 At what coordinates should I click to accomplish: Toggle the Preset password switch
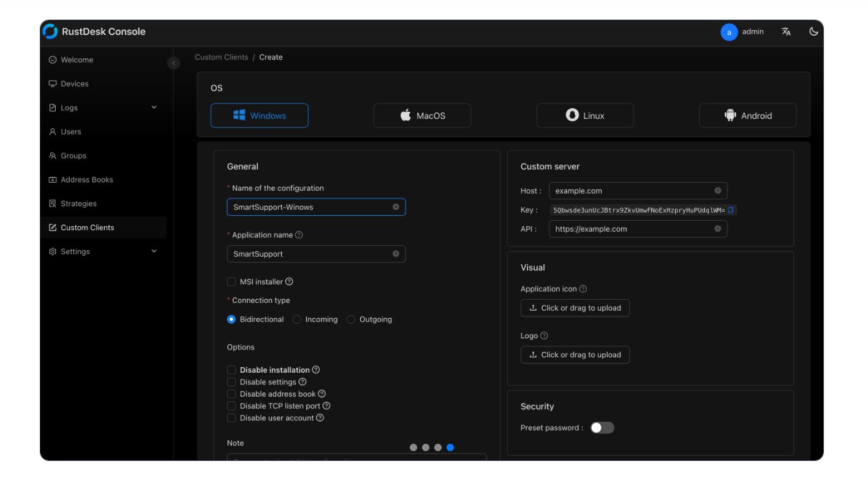(602, 428)
